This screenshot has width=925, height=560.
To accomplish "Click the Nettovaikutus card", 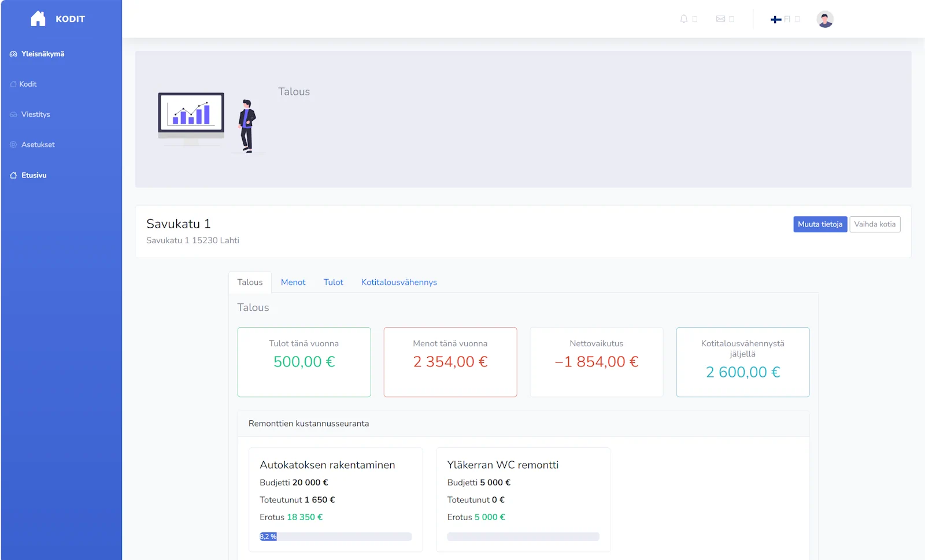I will coord(597,362).
